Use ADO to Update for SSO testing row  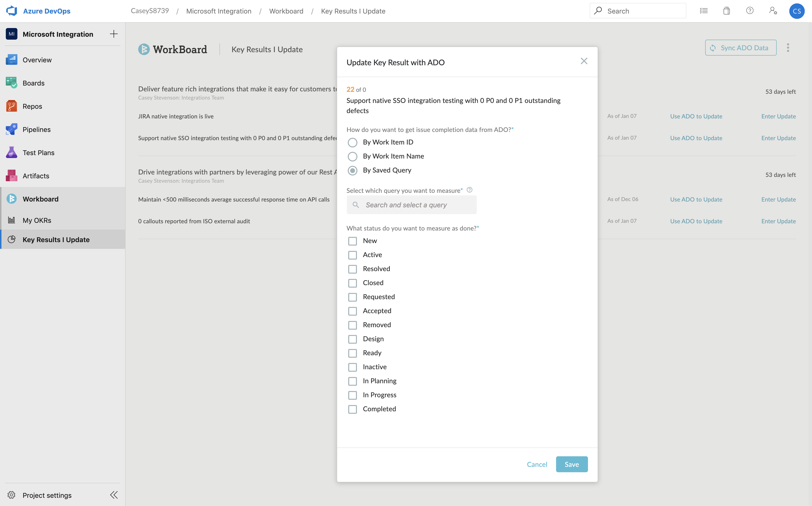[x=696, y=138]
